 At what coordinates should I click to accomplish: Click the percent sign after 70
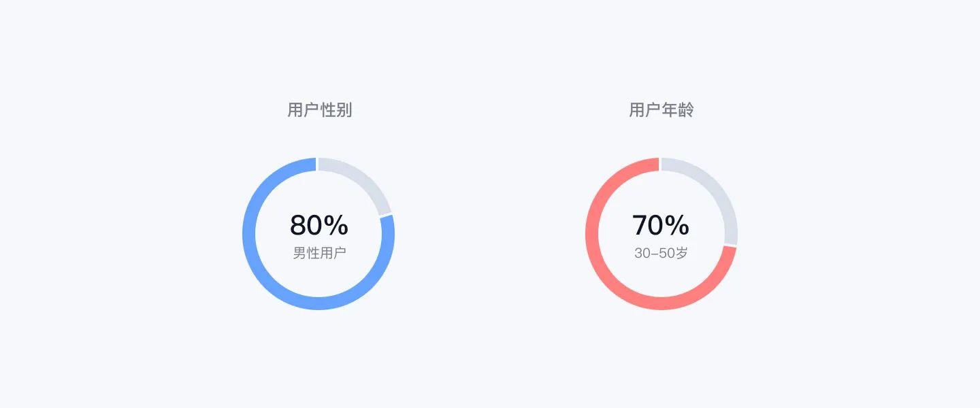coord(677,225)
